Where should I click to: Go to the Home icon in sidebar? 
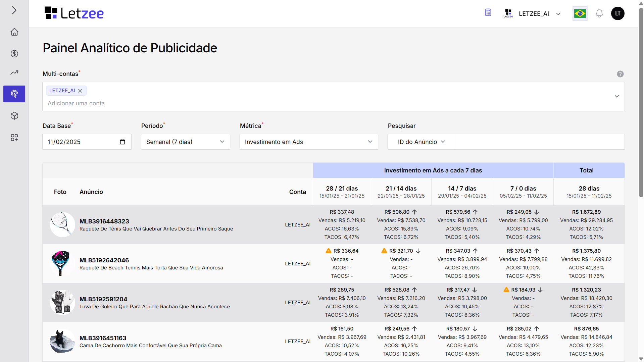pyautogui.click(x=14, y=32)
